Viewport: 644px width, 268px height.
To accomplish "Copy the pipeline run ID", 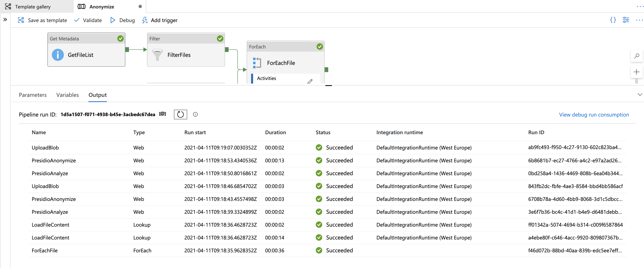I will tap(163, 114).
